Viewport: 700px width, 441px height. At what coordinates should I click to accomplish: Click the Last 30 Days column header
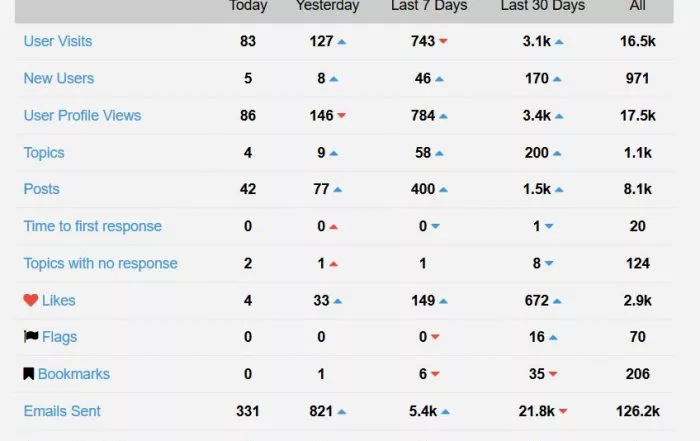click(x=542, y=6)
